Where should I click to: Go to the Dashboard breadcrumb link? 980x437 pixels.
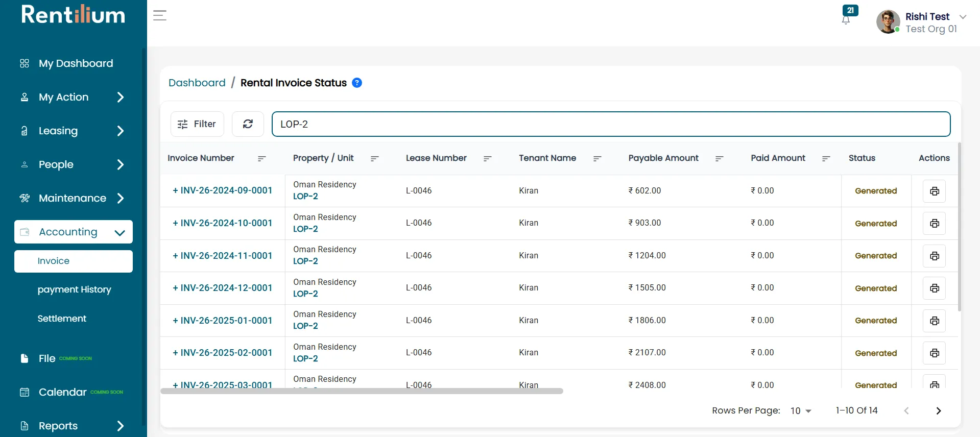pos(197,83)
